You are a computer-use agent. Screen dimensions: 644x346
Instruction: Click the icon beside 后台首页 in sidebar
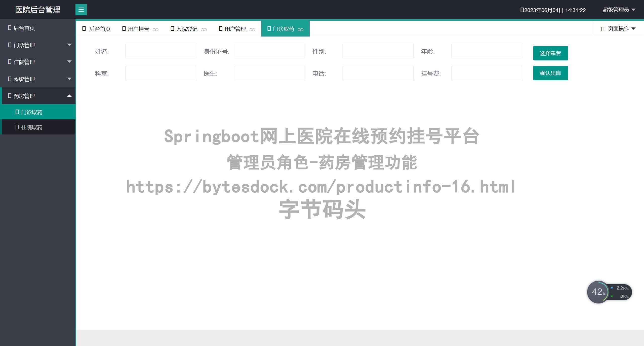[10, 28]
